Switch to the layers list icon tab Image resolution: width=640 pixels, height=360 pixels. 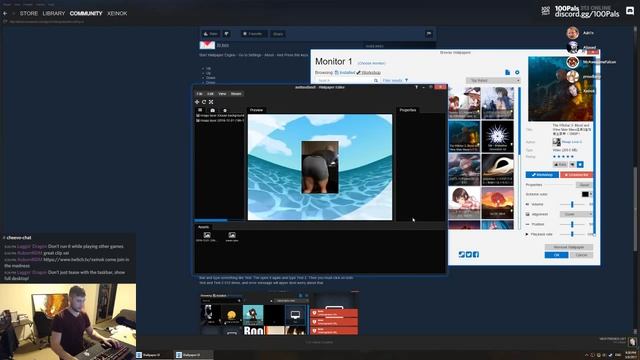tap(200, 110)
